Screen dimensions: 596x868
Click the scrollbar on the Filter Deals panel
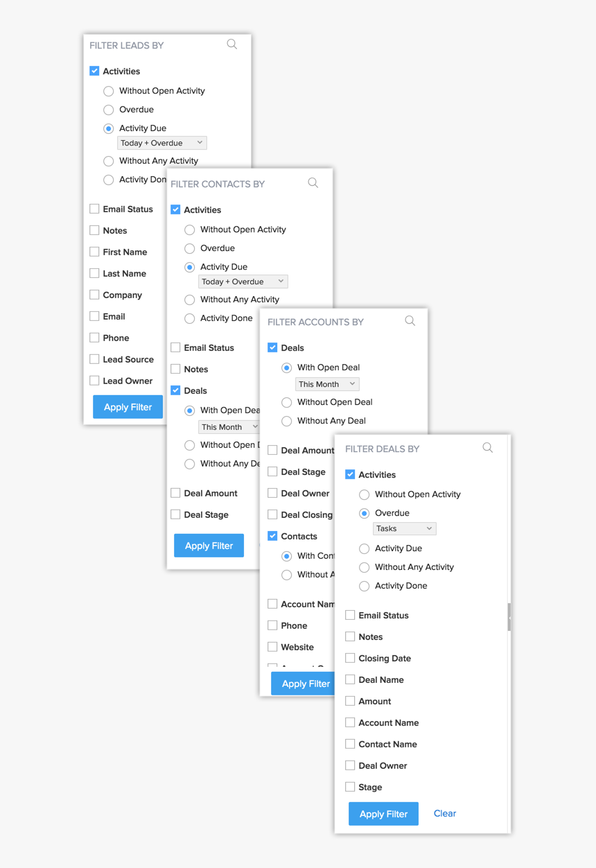pos(509,616)
